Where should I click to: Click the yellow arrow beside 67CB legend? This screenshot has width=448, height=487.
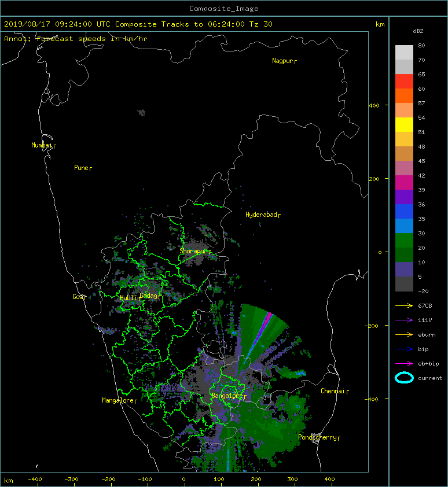[404, 306]
